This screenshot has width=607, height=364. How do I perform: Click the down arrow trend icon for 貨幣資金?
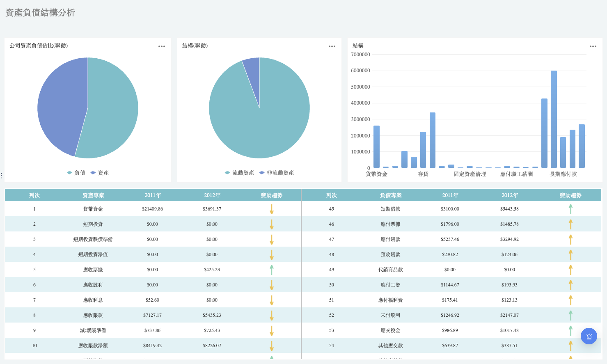click(x=272, y=209)
